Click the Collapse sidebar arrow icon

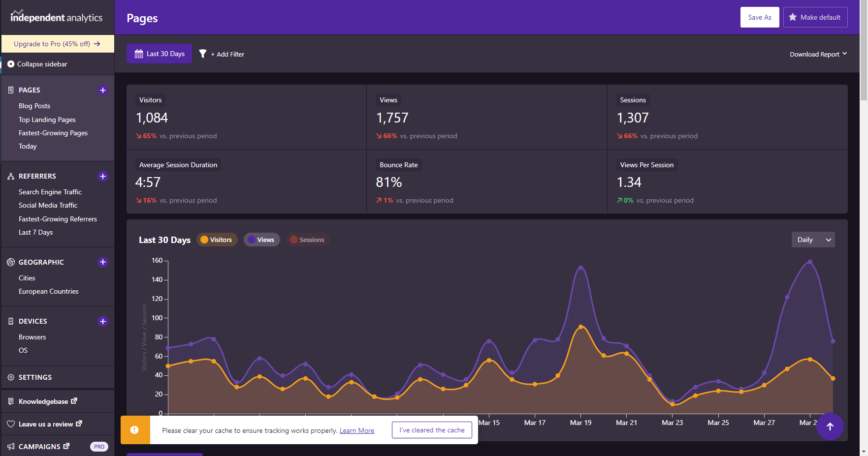point(10,64)
